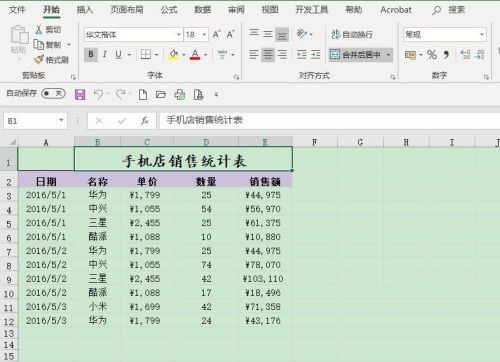The height and width of the screenshot is (362, 500).
Task: Enable Wrap Text (自动换行)
Action: [x=352, y=34]
